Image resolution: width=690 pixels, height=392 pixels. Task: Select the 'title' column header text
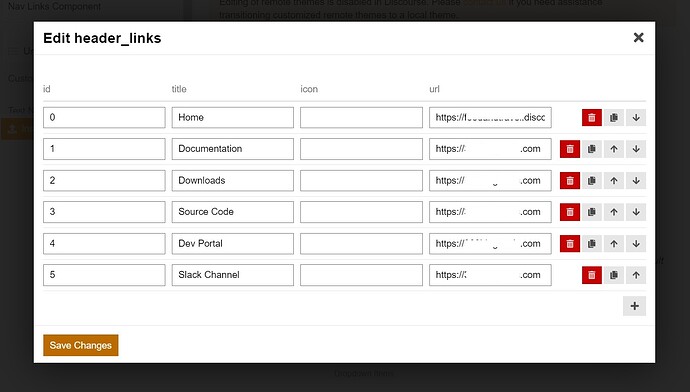click(x=179, y=89)
